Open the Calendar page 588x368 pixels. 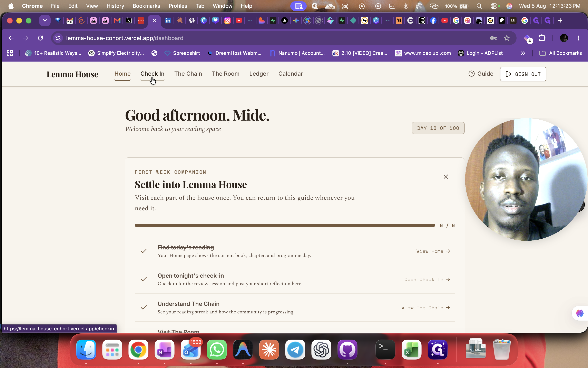pyautogui.click(x=291, y=74)
